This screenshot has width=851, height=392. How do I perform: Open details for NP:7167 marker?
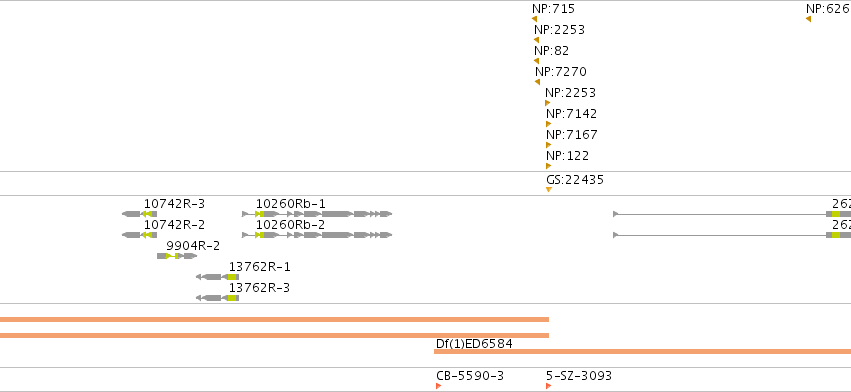[x=548, y=145]
